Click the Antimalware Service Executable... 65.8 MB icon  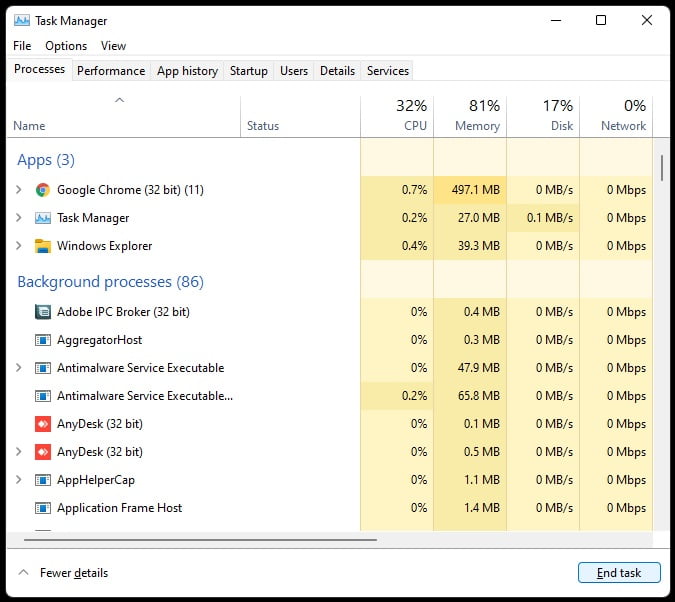tap(43, 396)
